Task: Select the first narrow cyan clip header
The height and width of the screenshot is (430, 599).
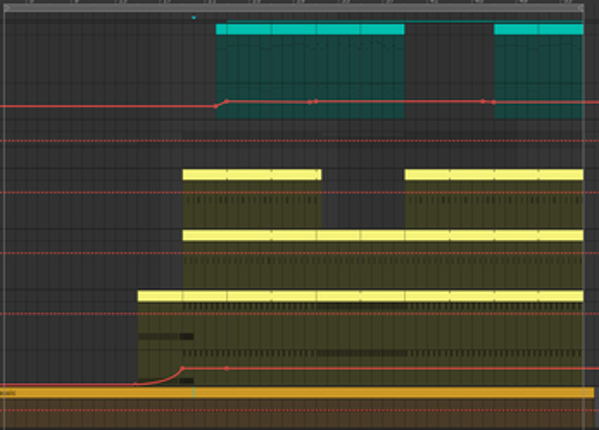Action: coord(221,29)
